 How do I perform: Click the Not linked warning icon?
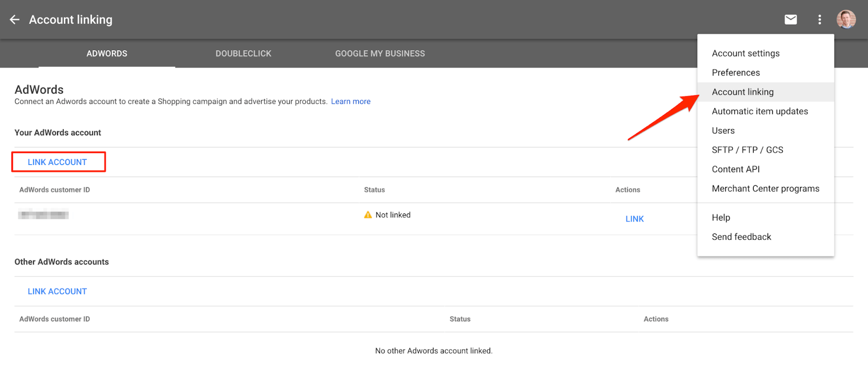(368, 215)
